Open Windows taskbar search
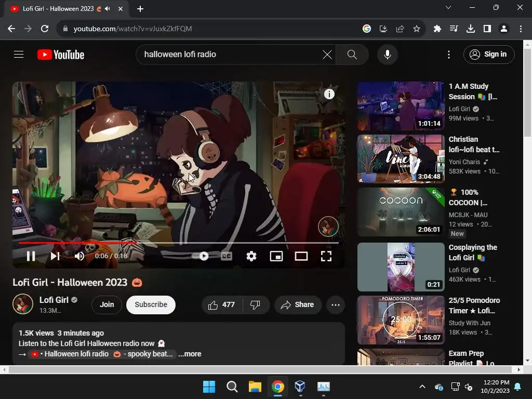Viewport: 532px width, 399px height. [232, 387]
